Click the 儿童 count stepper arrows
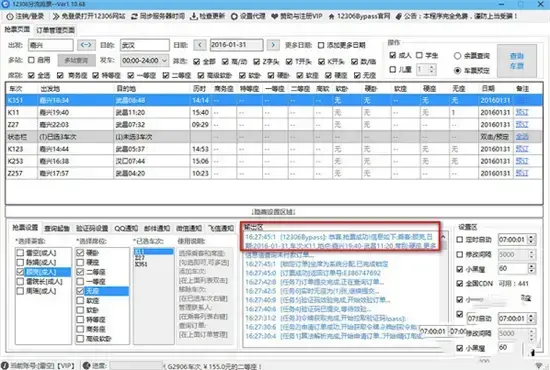Image resolution: width=550 pixels, height=370 pixels. click(x=432, y=69)
